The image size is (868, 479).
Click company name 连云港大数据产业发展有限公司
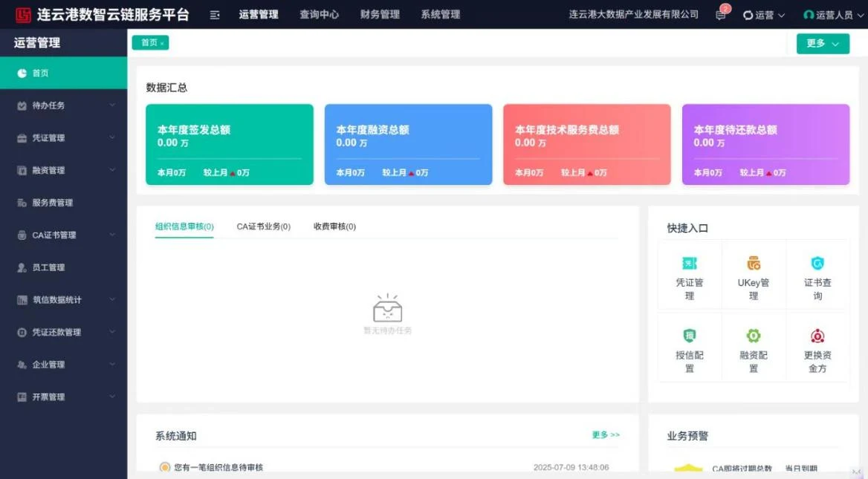click(633, 14)
